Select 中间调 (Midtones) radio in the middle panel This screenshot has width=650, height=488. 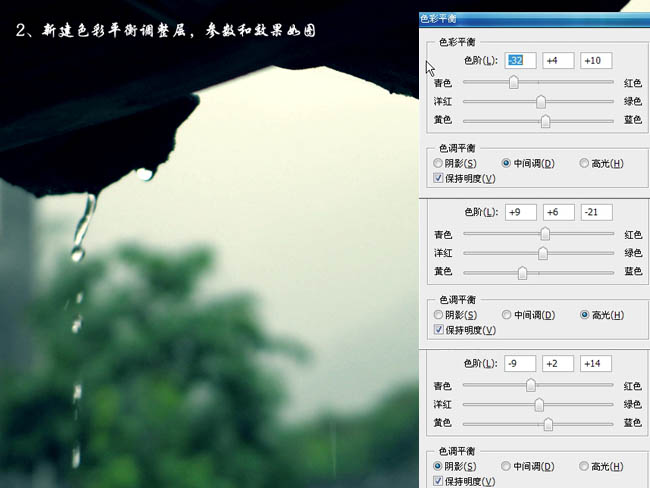(x=507, y=315)
